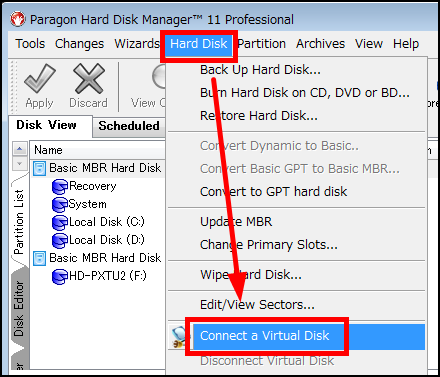
Task: Click the HD-PXTU2 (F:) drive icon
Action: coord(60,276)
